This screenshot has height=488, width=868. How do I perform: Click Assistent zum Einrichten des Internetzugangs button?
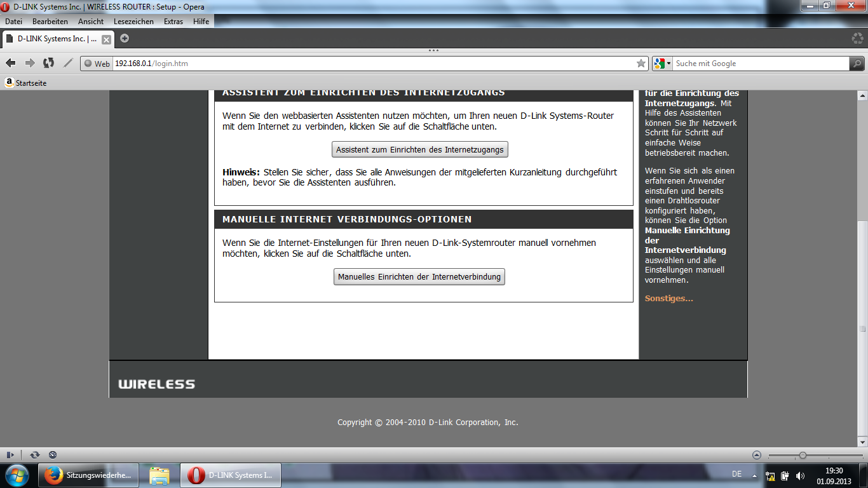[420, 150]
